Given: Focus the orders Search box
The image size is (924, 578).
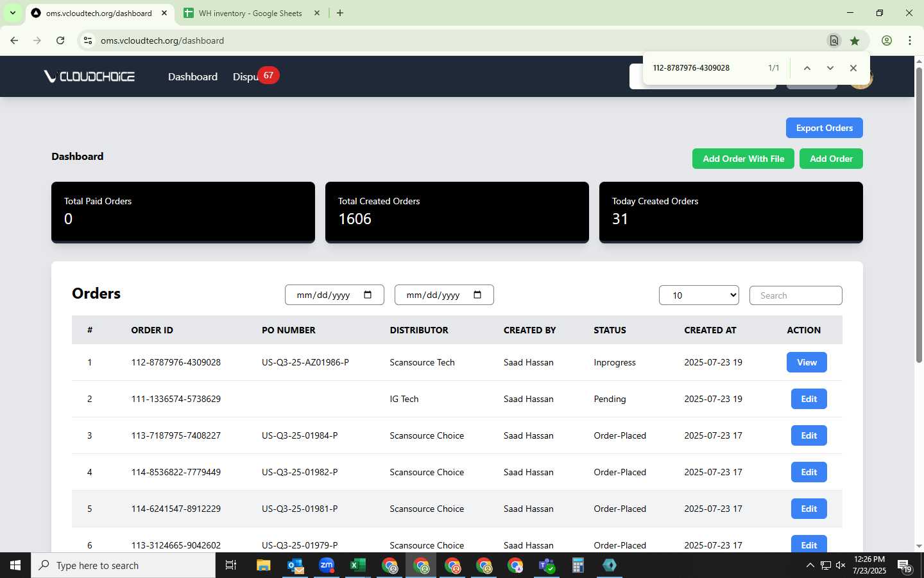Looking at the screenshot, I should pyautogui.click(x=796, y=295).
